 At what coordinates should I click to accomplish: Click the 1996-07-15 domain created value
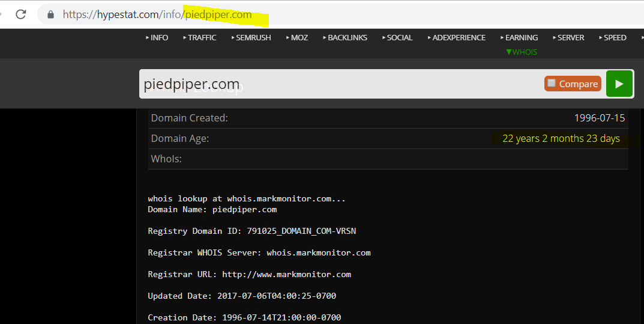599,118
